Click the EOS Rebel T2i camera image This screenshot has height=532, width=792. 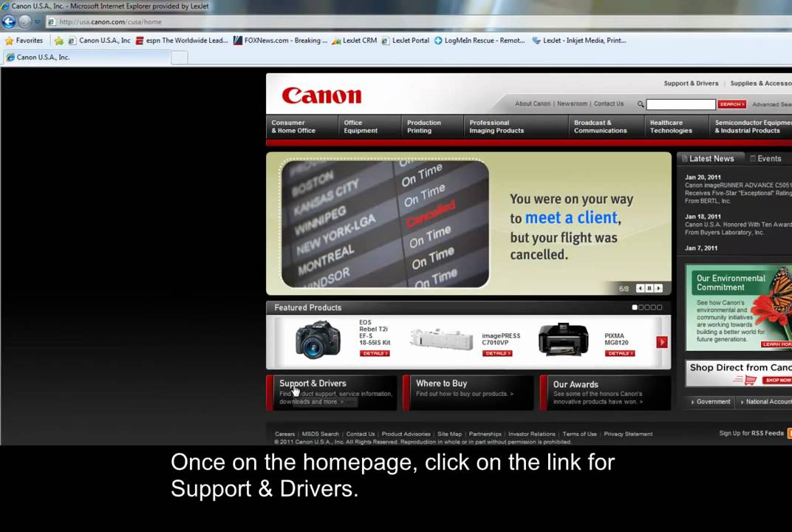[x=318, y=339]
